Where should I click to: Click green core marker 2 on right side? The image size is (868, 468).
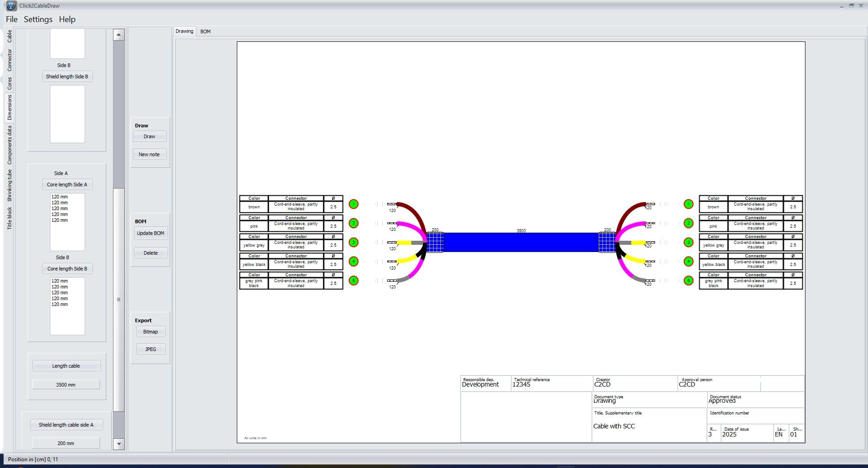pos(688,223)
